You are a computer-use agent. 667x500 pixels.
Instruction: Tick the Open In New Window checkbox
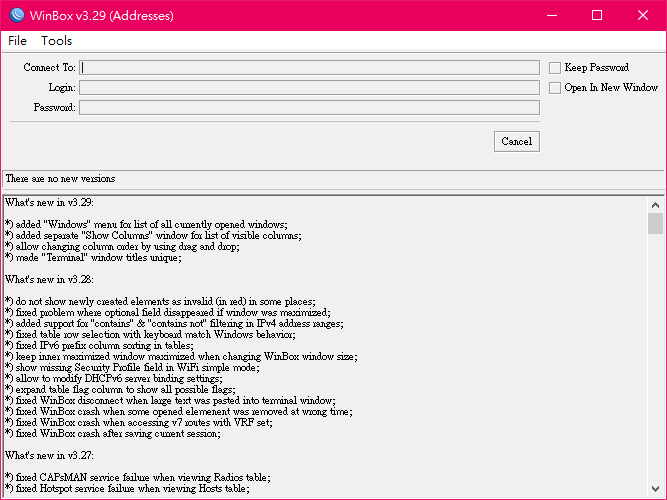tap(555, 88)
